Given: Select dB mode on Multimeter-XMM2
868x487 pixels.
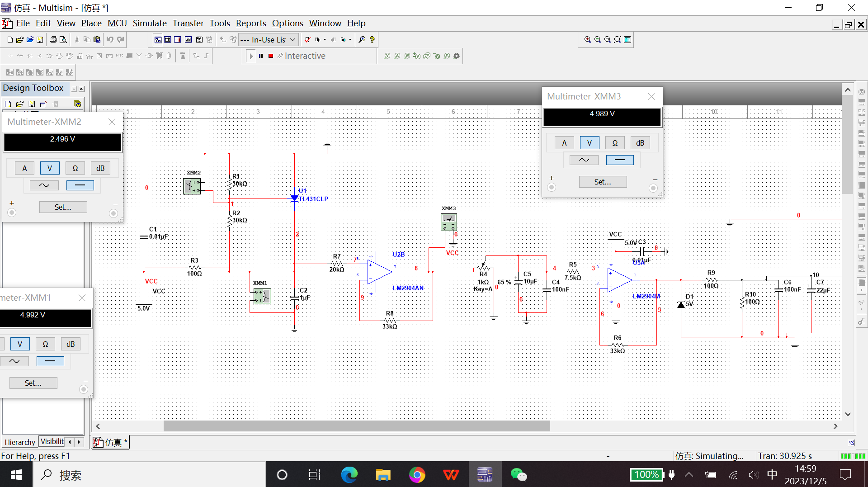Looking at the screenshot, I should 100,168.
